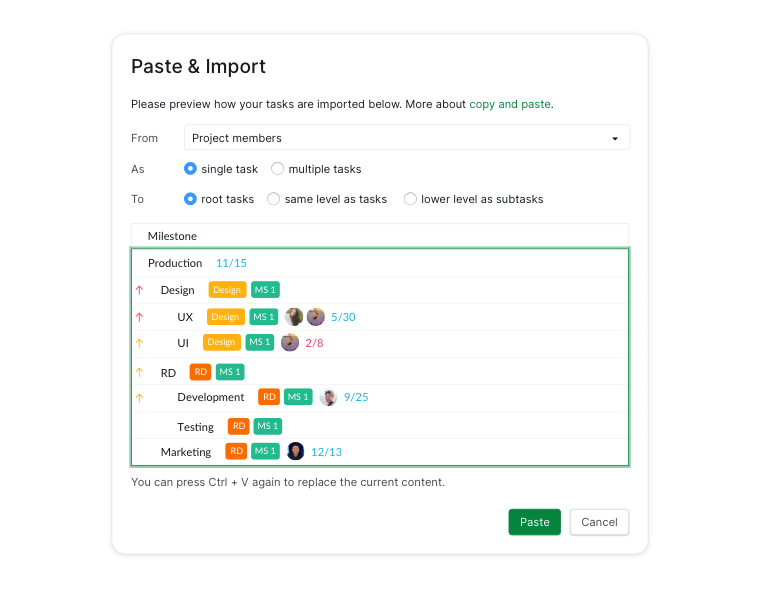Screen dimensions: 760x590
Task: Select the Production row in preview
Action: (x=380, y=263)
